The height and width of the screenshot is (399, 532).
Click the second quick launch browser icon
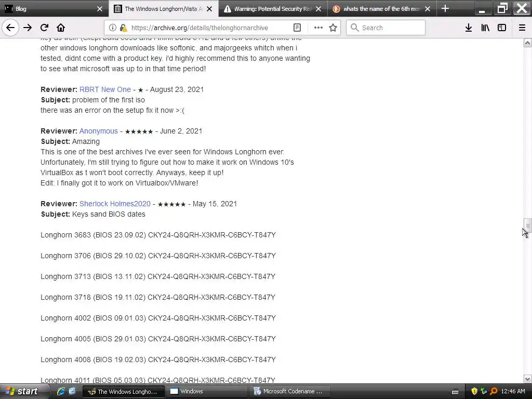click(72, 391)
